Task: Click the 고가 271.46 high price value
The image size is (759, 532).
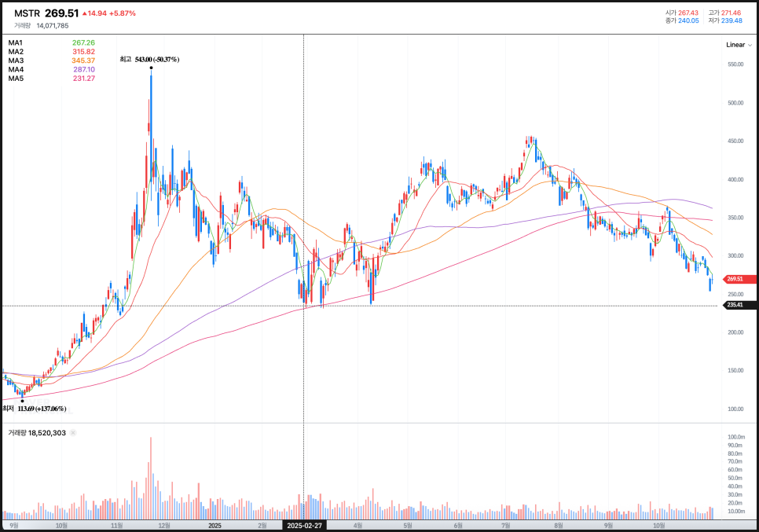Action: click(731, 12)
